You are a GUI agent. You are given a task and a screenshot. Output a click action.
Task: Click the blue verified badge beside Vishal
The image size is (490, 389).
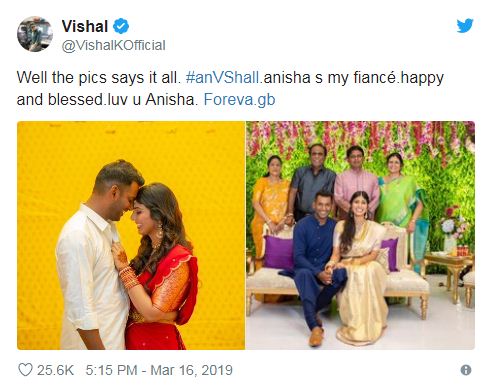click(121, 26)
